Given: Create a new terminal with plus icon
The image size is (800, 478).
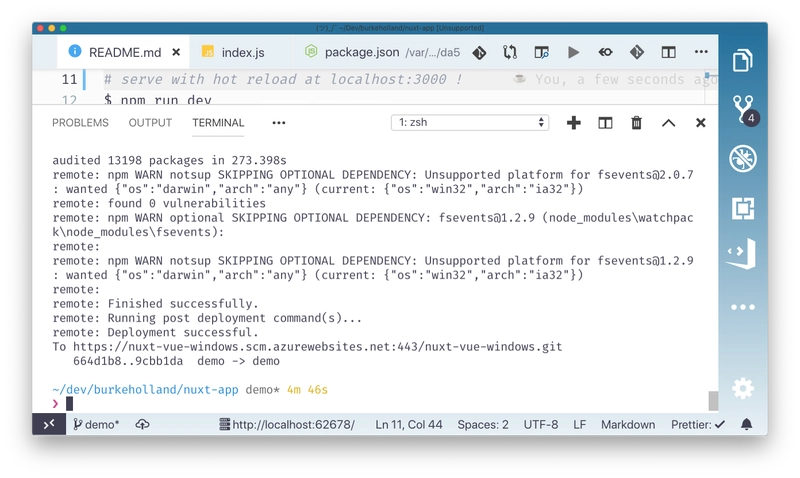Looking at the screenshot, I should pyautogui.click(x=574, y=123).
